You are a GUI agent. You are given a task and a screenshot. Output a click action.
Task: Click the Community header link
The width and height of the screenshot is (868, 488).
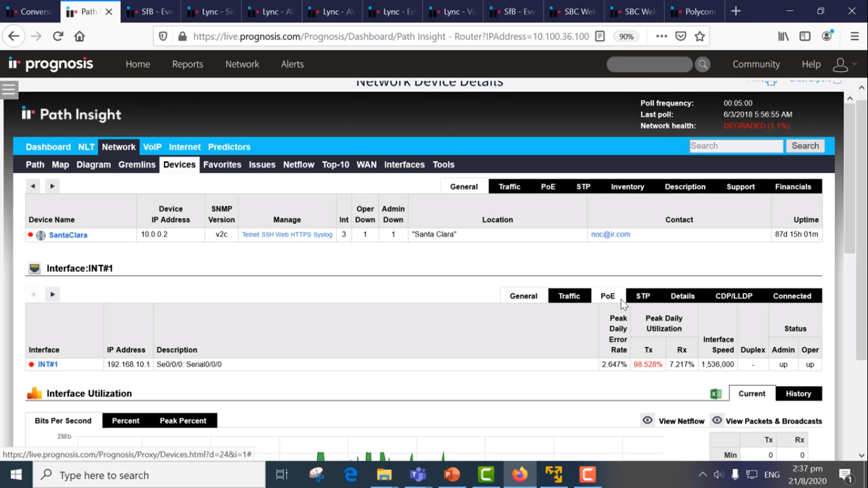pos(756,64)
